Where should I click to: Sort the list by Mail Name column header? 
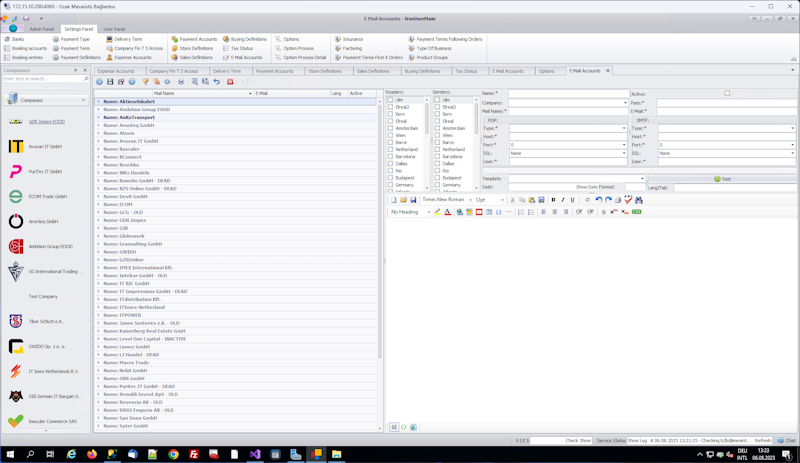(203, 93)
